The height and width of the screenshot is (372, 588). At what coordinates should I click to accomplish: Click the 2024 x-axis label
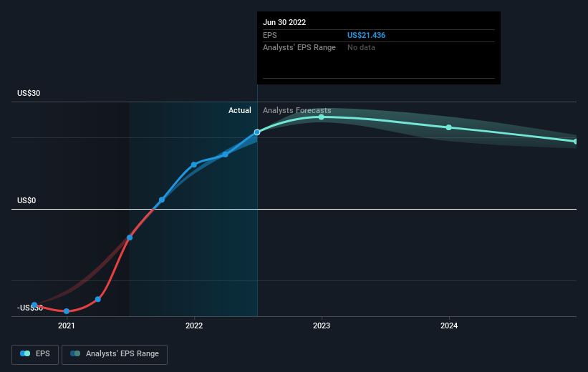click(x=449, y=325)
